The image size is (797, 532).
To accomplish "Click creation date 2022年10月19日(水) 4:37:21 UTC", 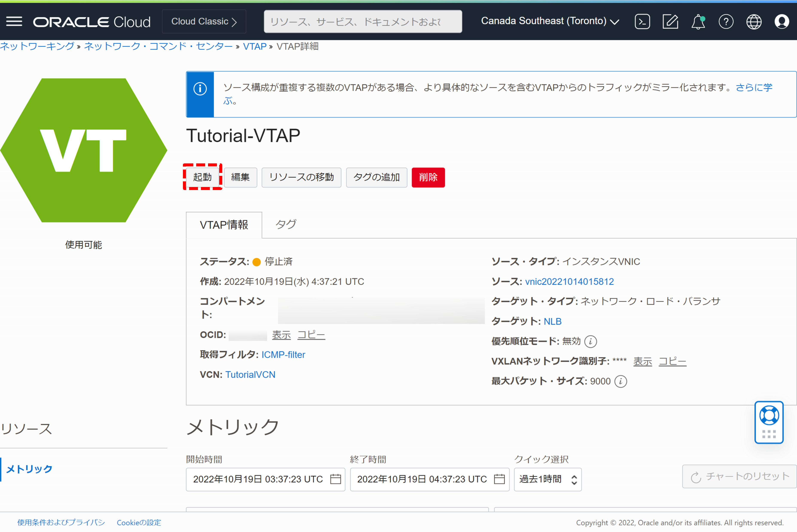I will click(x=294, y=282).
